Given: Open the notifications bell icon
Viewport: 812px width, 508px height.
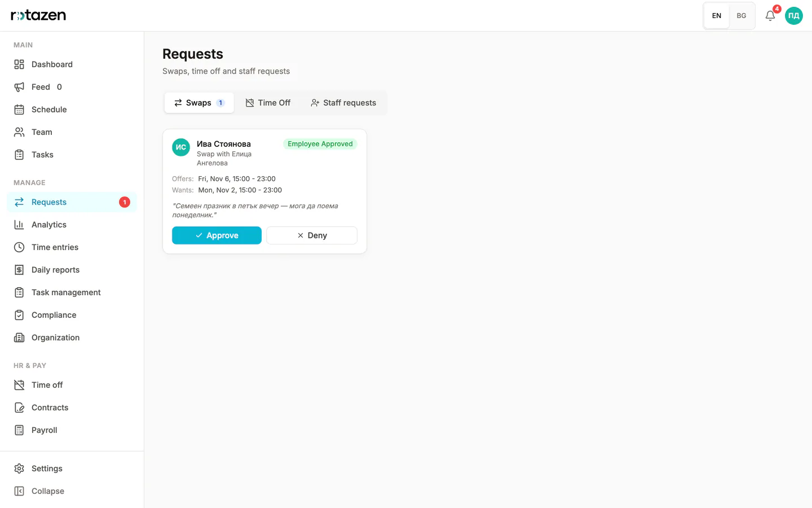Looking at the screenshot, I should coord(770,16).
